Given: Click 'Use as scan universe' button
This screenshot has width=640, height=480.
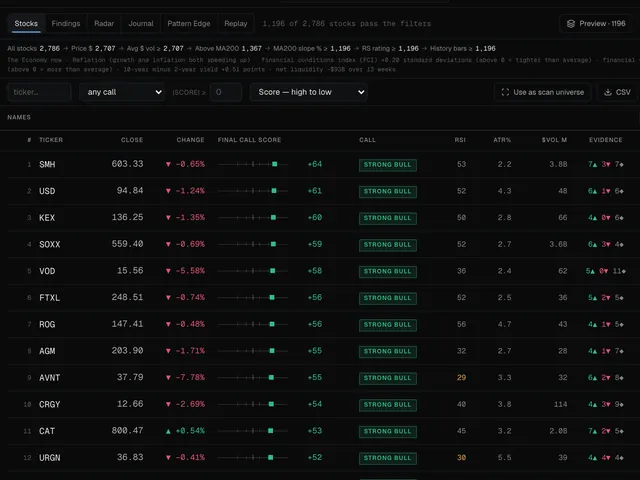Looking at the screenshot, I should [x=543, y=92].
